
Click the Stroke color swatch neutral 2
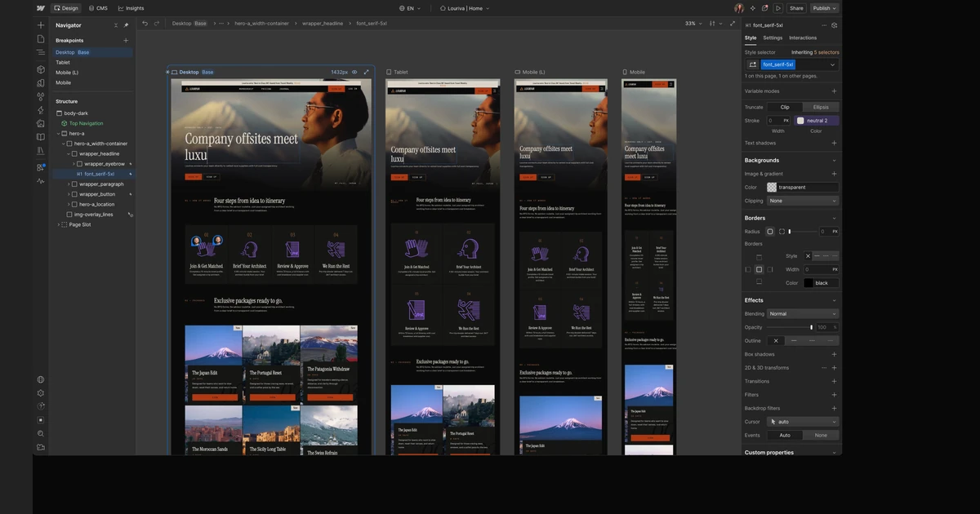[817, 121]
